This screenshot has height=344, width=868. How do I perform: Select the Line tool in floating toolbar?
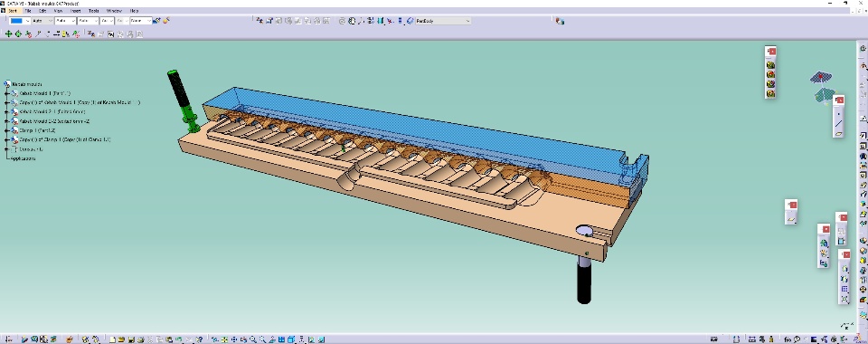click(839, 123)
